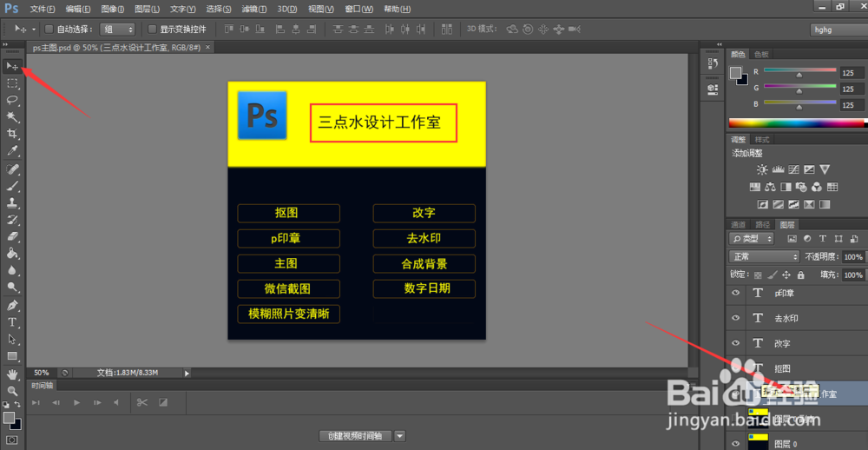This screenshot has height=450, width=868.
Task: Click the 创建视频时间轴 button
Action: 355,435
